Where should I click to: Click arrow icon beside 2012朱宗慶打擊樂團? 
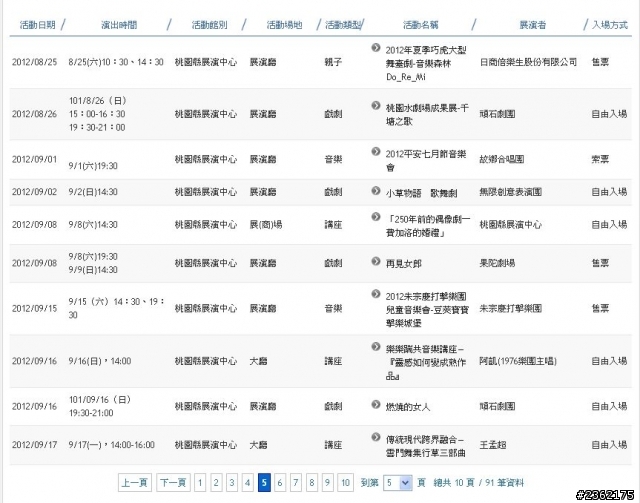tap(376, 294)
